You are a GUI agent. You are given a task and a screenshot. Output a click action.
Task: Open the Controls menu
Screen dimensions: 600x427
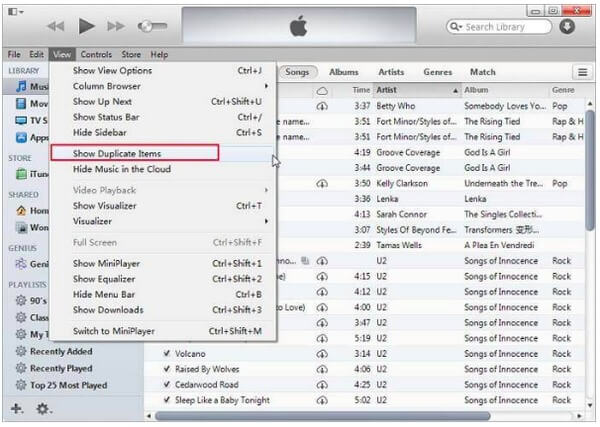96,55
